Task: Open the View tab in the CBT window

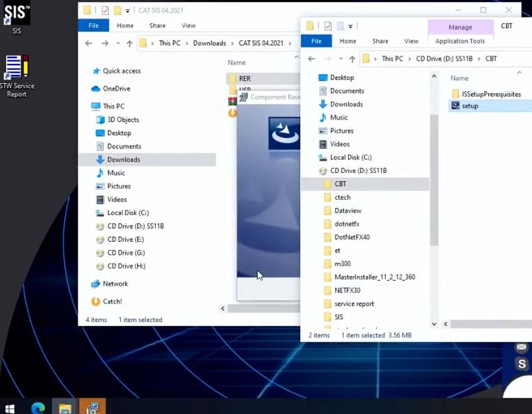Action: [x=411, y=41]
